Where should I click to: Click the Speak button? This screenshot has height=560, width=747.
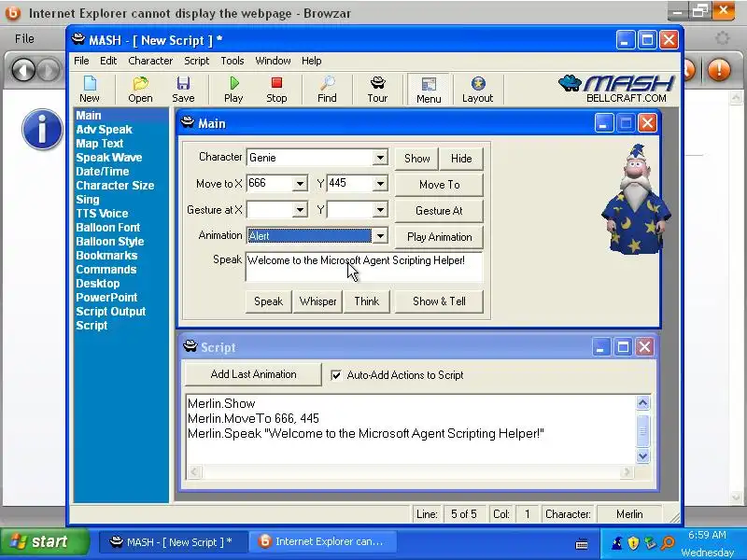[x=269, y=301]
